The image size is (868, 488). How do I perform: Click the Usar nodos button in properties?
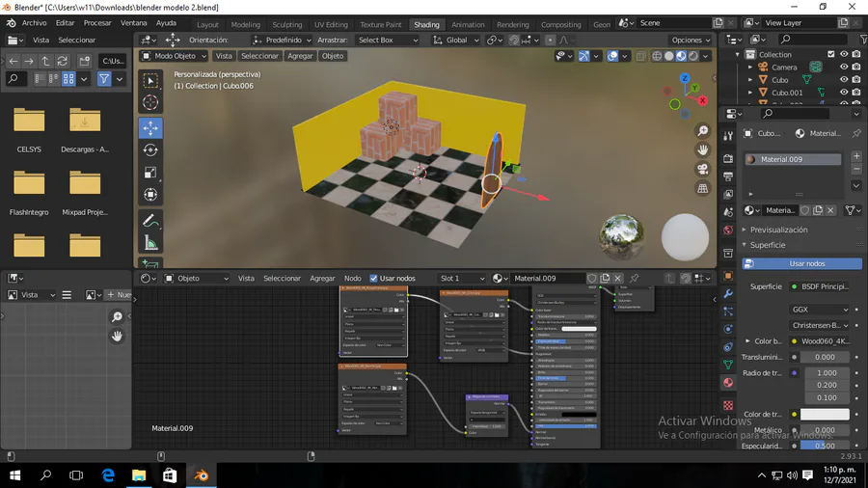point(802,264)
